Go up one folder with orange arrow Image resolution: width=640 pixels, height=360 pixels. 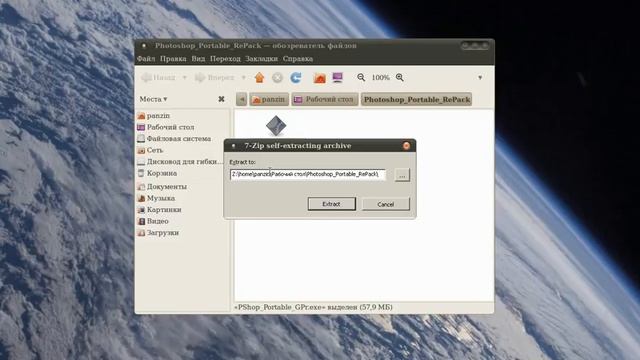(259, 78)
